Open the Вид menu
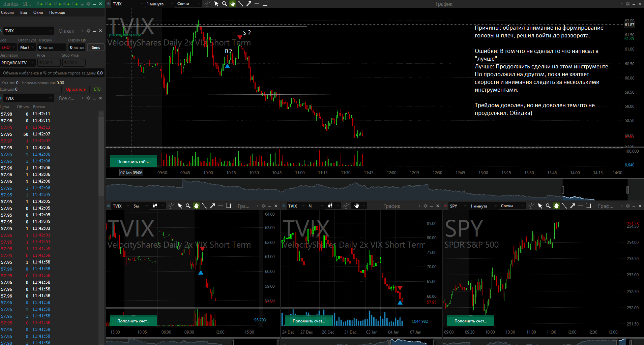644x345 pixels. pyautogui.click(x=24, y=12)
